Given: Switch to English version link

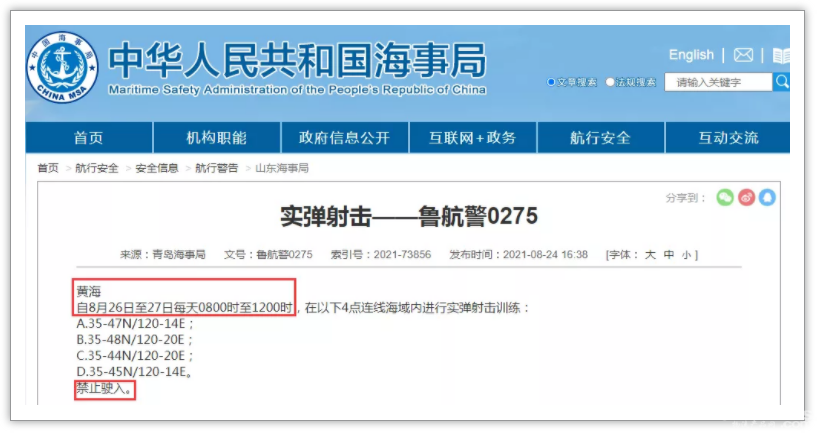Looking at the screenshot, I should click(691, 55).
